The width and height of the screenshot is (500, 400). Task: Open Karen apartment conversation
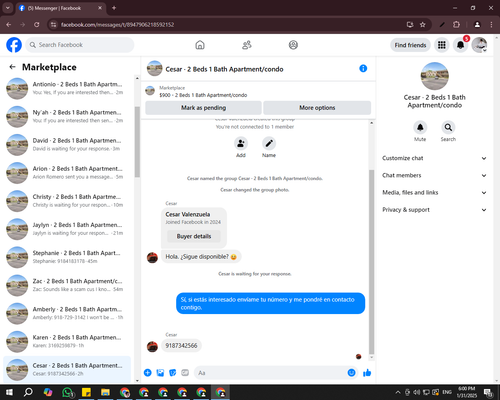pyautogui.click(x=67, y=341)
